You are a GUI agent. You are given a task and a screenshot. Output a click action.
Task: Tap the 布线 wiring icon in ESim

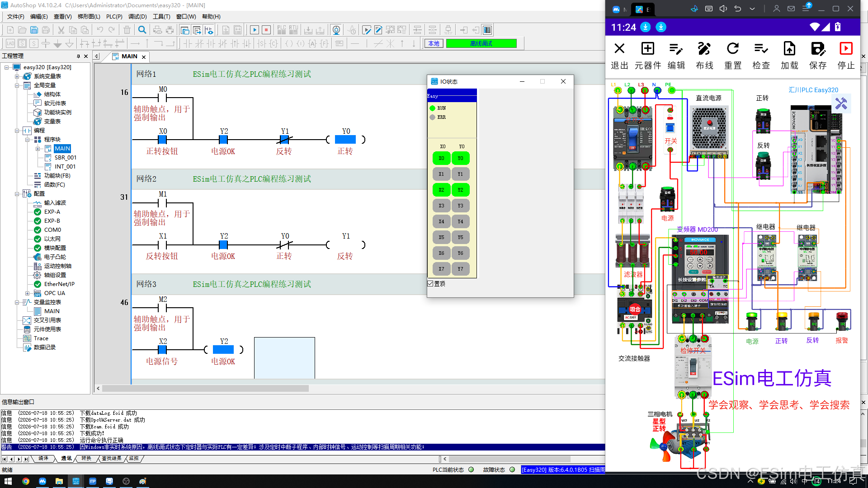click(x=704, y=49)
